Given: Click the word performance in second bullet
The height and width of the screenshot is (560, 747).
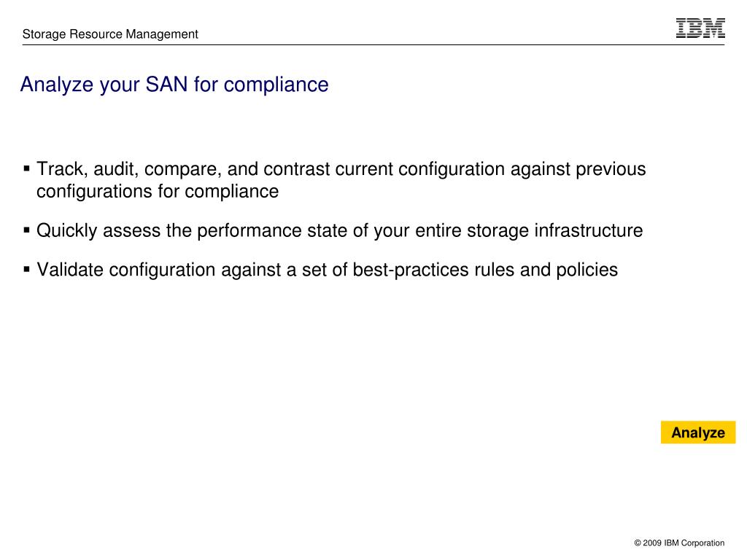Looking at the screenshot, I should [x=249, y=231].
